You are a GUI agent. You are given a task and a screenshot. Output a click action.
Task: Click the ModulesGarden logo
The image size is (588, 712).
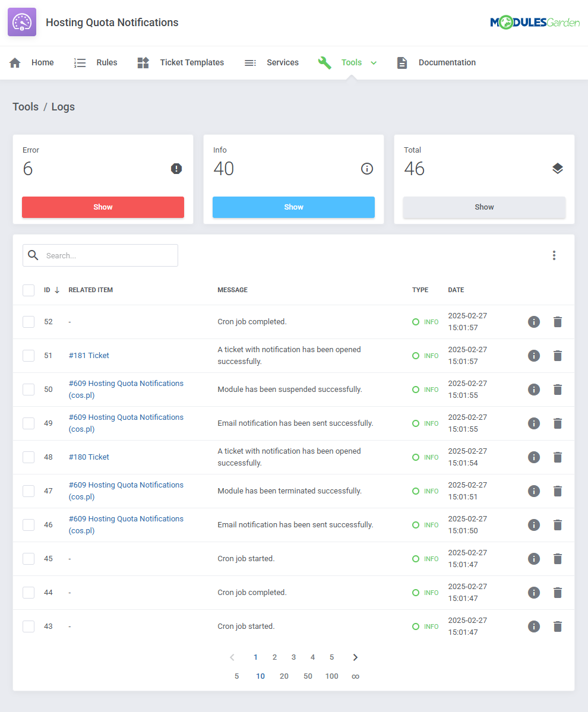point(535,22)
